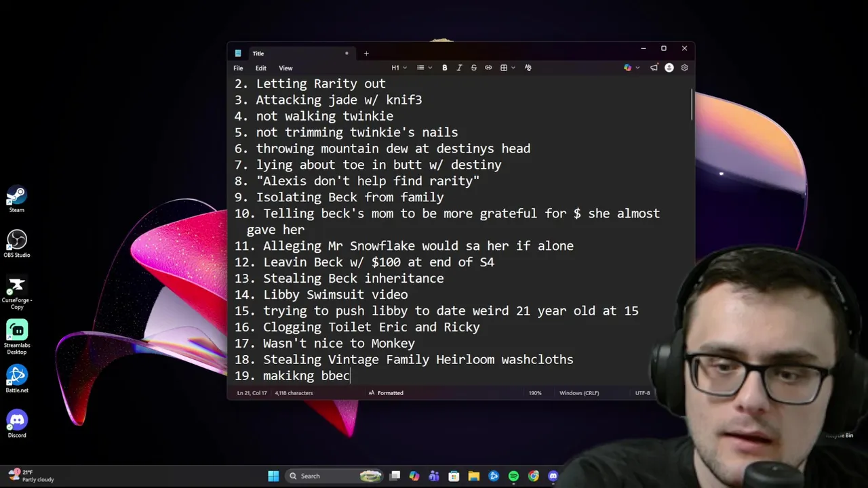This screenshot has width=868, height=488.
Task: Click the line "Letting Rarity out"
Action: point(321,84)
